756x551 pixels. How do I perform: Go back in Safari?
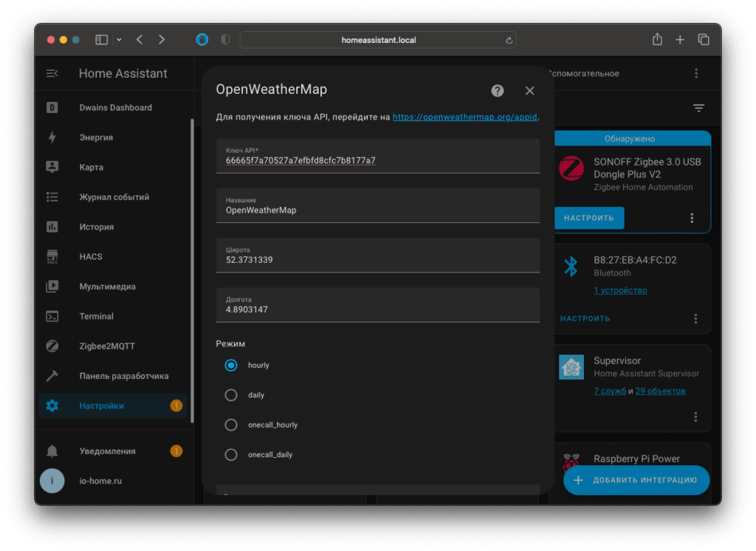tap(140, 40)
